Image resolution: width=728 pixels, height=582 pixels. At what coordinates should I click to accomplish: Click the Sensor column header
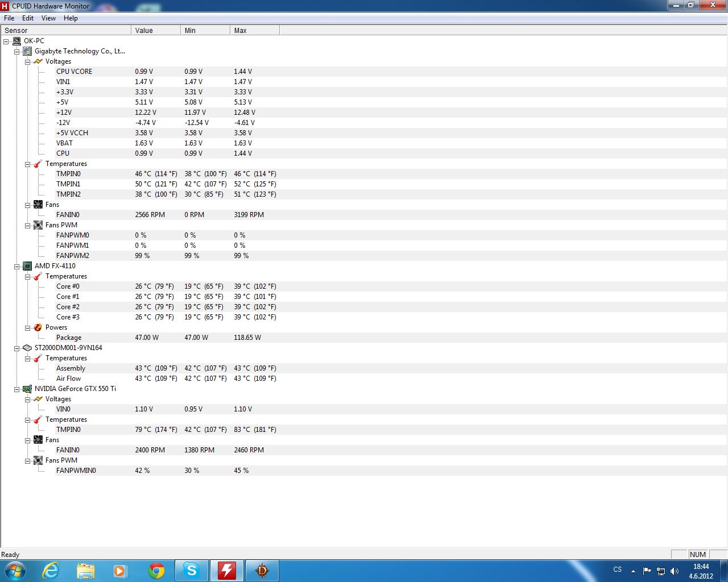(66, 31)
